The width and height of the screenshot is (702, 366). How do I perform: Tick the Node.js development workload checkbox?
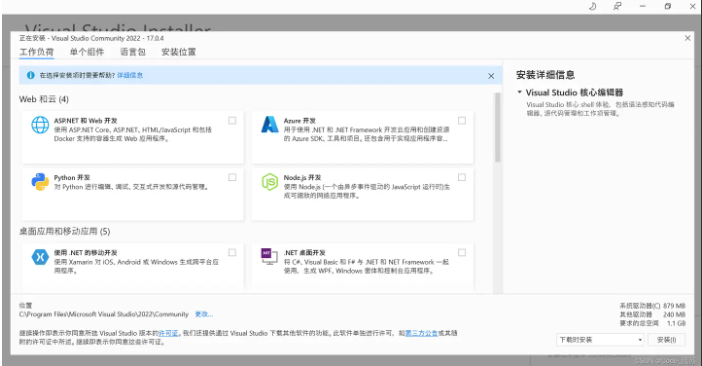click(462, 177)
